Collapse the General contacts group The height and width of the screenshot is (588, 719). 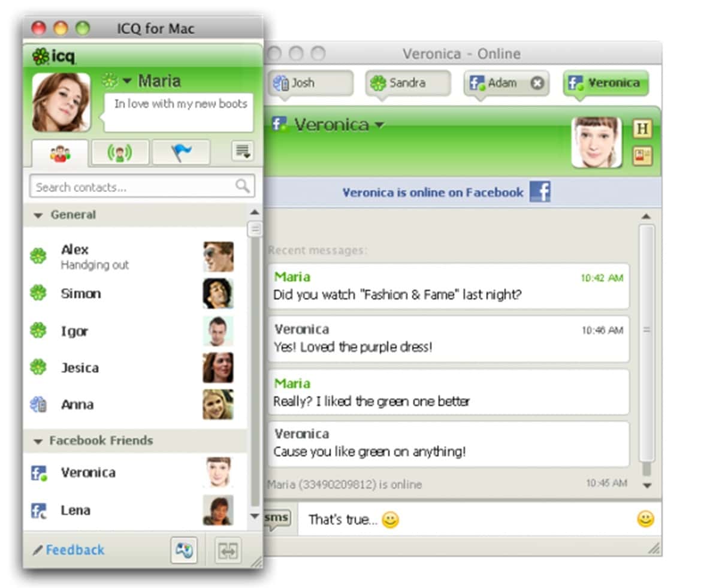pos(38,215)
